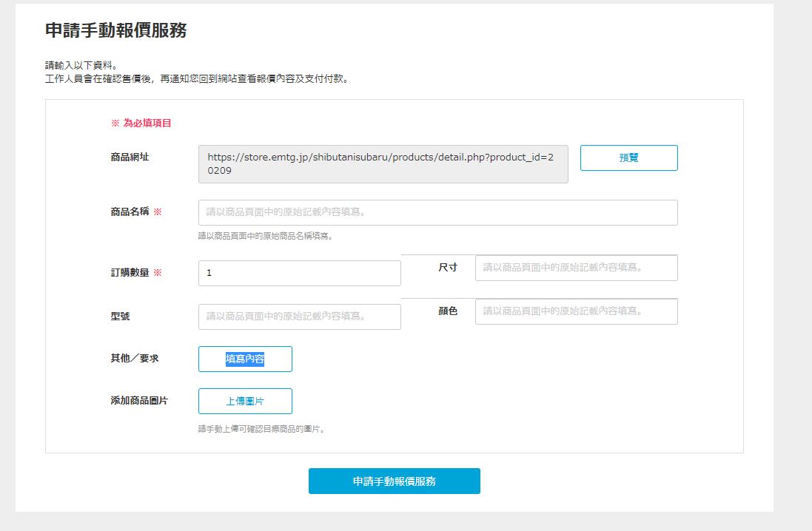This screenshot has width=812, height=531.
Task: Click the 商品網址 field label
Action: point(130,157)
